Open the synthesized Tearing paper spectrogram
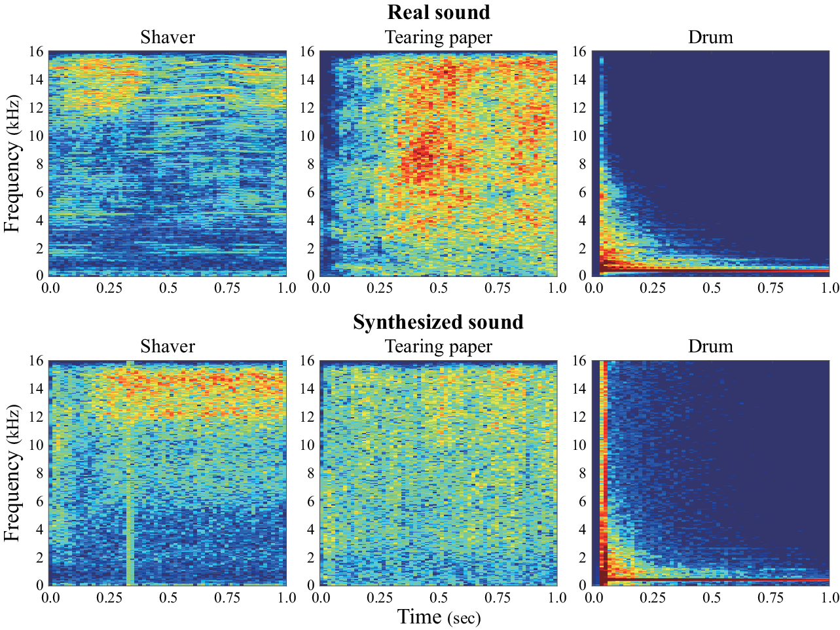Screen dimensions: 840x630 tap(439, 472)
